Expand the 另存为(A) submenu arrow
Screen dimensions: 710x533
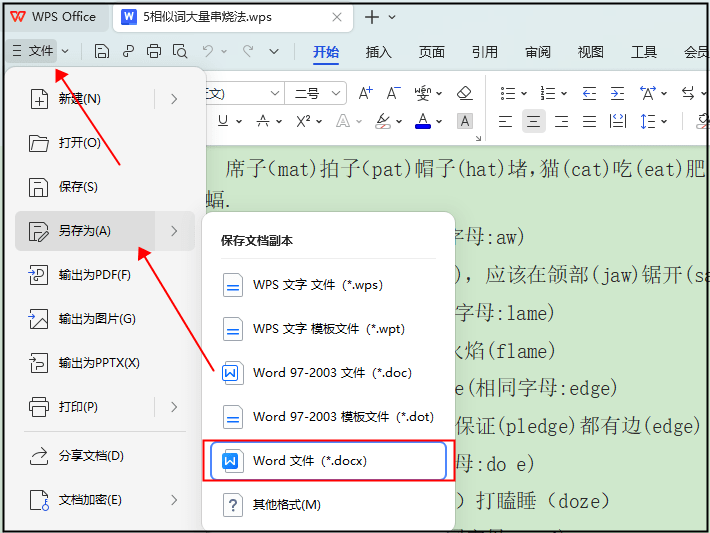[x=174, y=231]
